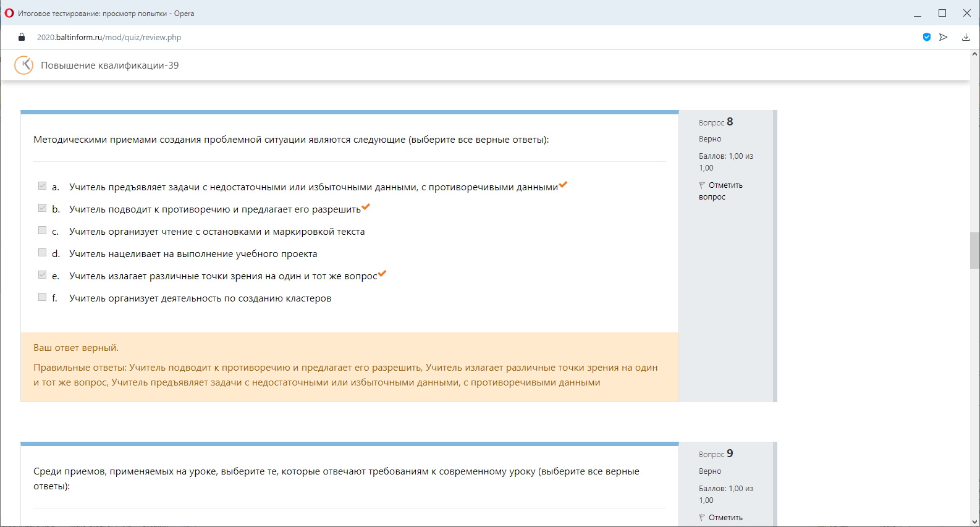
Task: Click 'Баллов: 1,00 из 1,00' under question 8
Action: [726, 162]
